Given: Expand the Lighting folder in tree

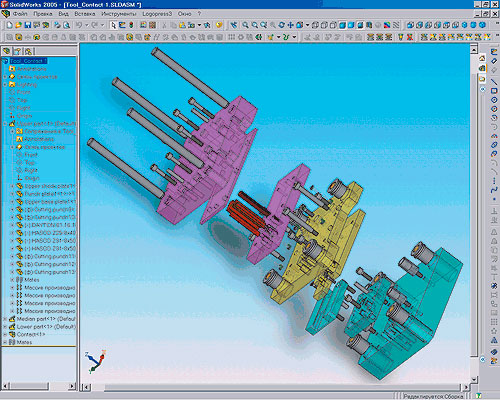Looking at the screenshot, I should tap(5, 85).
